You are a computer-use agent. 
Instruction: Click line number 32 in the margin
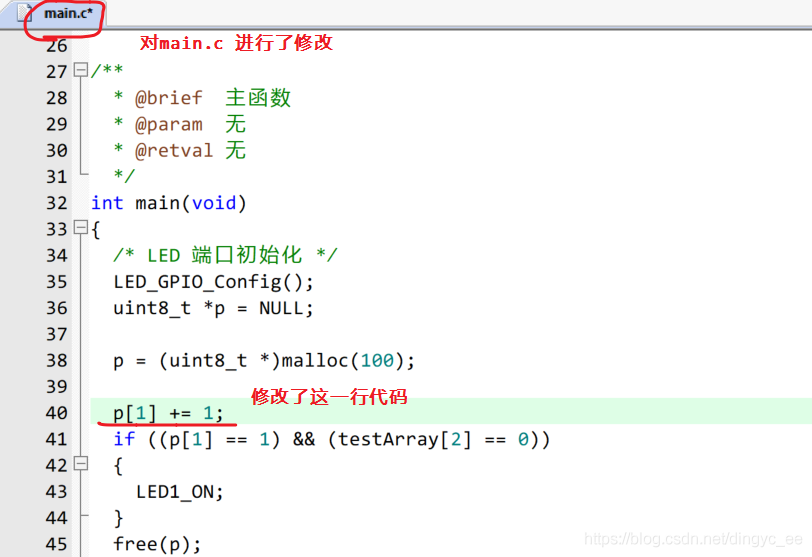point(57,203)
